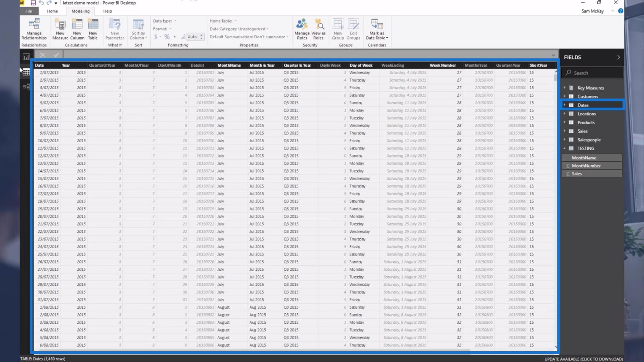Switch to Model relationships view icon

coord(26,87)
